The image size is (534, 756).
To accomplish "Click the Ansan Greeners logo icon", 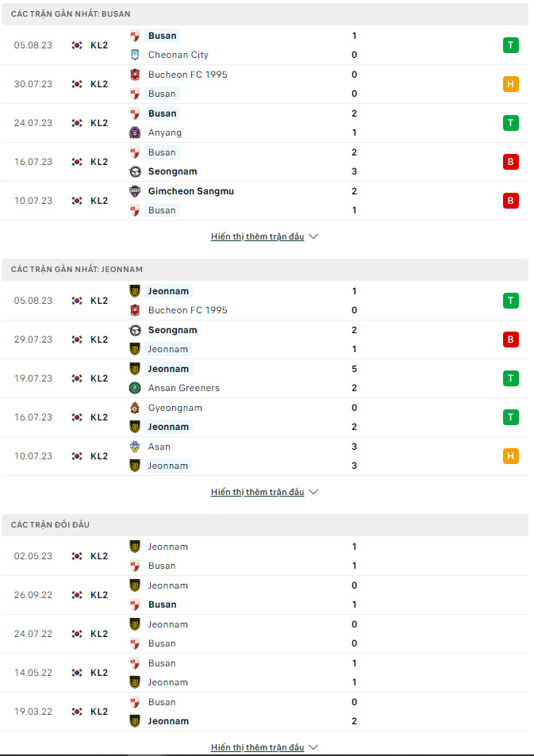I will [x=135, y=388].
